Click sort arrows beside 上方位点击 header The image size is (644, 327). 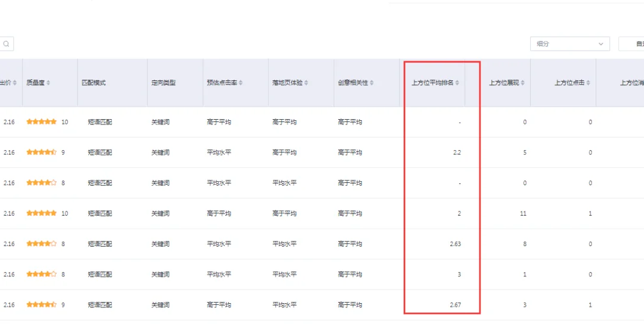click(588, 83)
